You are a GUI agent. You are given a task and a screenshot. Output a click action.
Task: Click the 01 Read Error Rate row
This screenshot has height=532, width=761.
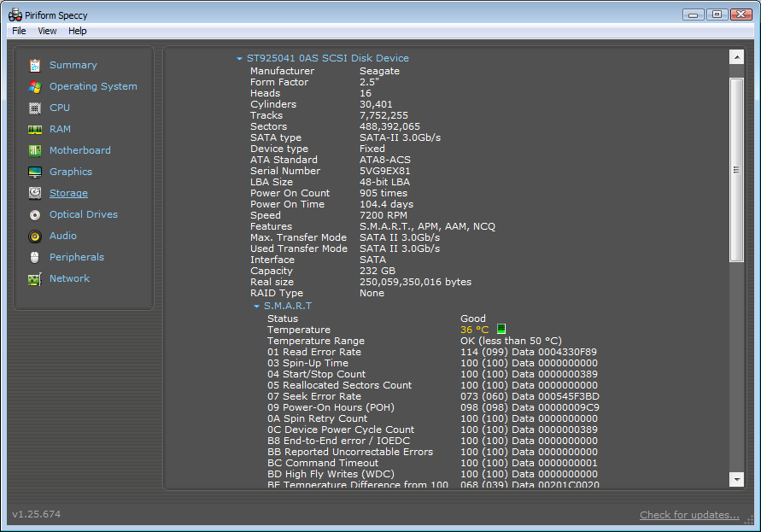432,352
